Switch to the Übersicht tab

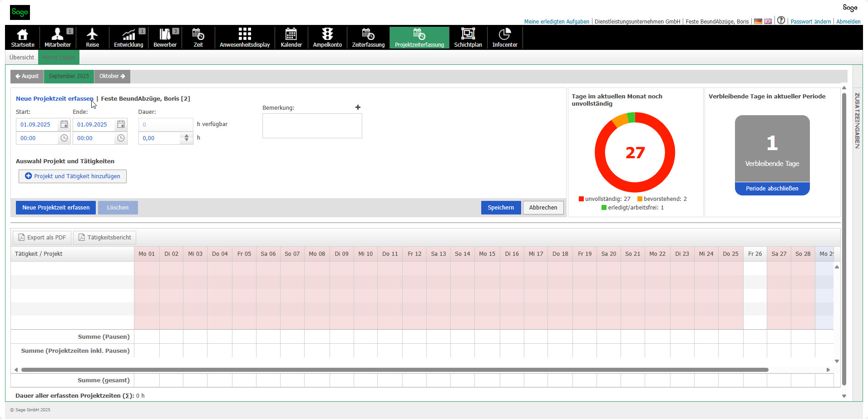(x=21, y=57)
